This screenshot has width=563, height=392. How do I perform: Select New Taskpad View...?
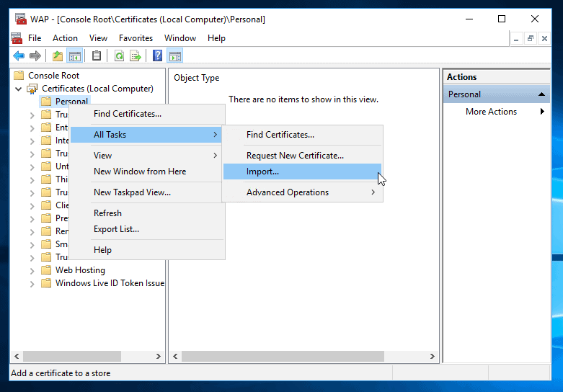[x=147, y=192]
